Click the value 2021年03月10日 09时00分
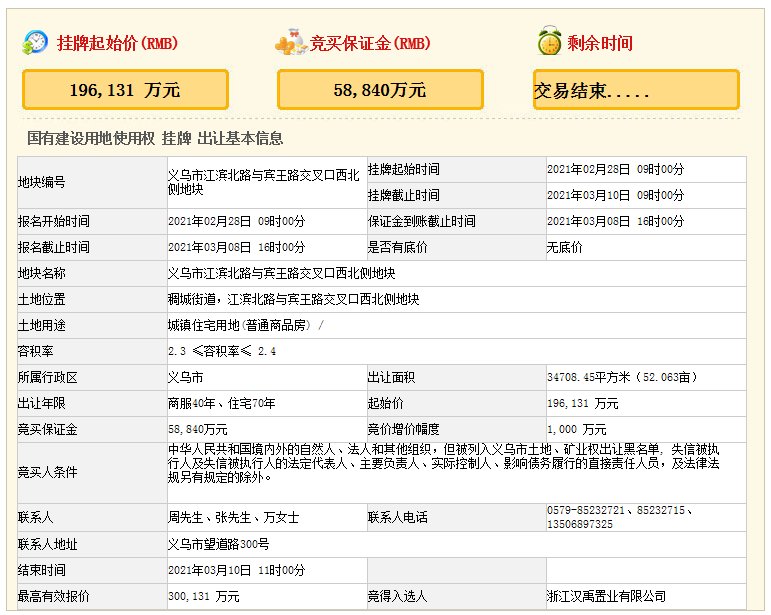The width and height of the screenshot is (771, 615). [x=615, y=195]
